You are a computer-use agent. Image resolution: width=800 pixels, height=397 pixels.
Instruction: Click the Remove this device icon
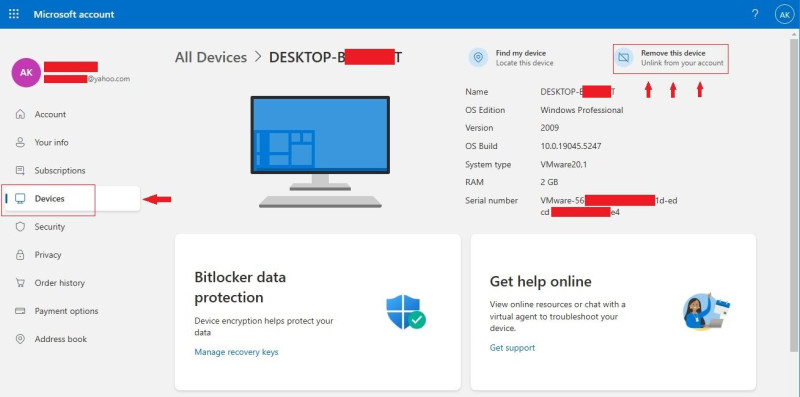[623, 58]
